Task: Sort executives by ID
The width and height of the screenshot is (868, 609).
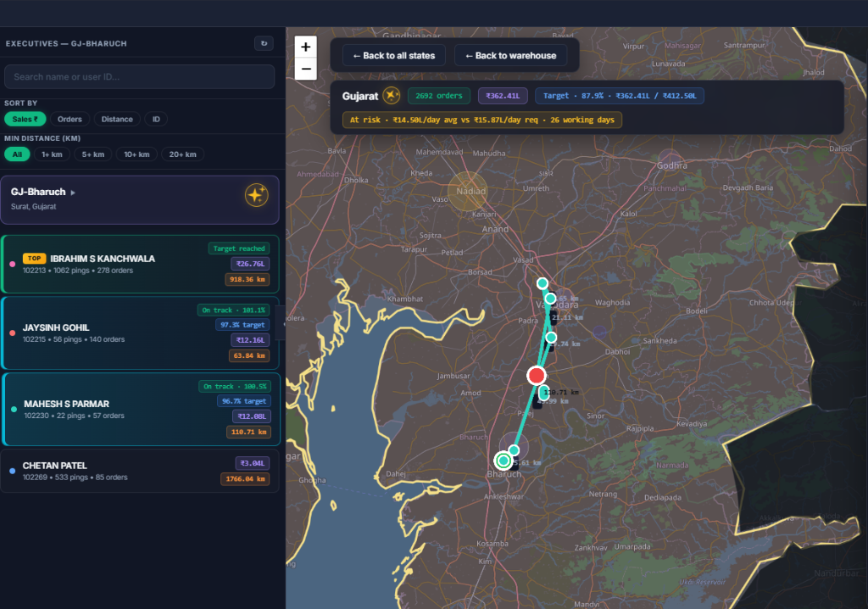Action: pyautogui.click(x=156, y=119)
